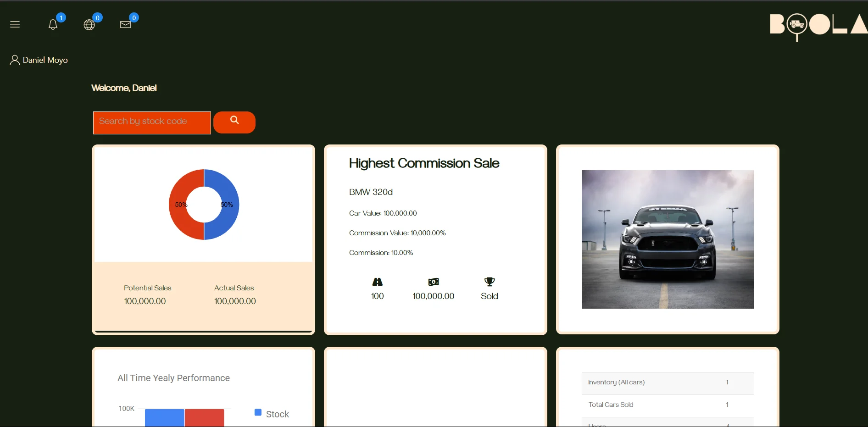Click the money icon above 100,000.00
Screen dimensions: 868x427
click(x=433, y=282)
